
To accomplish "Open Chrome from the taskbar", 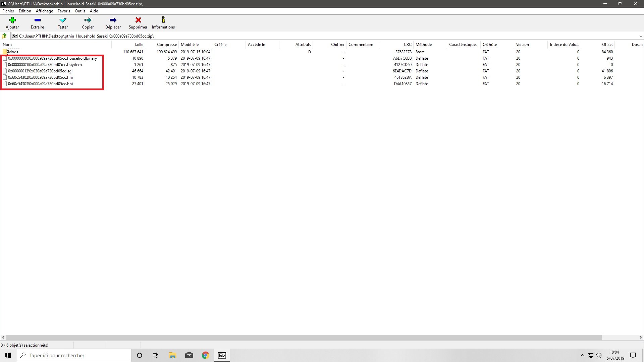I will (205, 355).
